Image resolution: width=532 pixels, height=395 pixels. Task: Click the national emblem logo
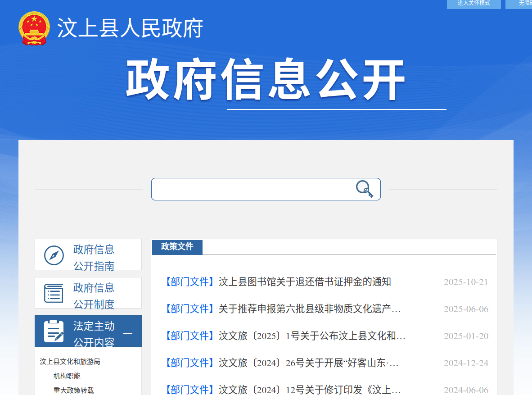pos(34,28)
